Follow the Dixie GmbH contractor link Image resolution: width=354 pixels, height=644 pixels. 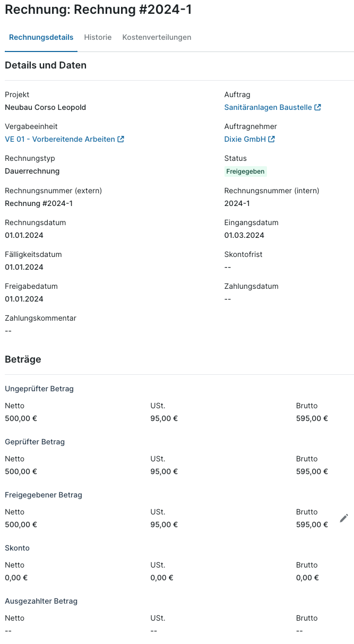coord(245,139)
